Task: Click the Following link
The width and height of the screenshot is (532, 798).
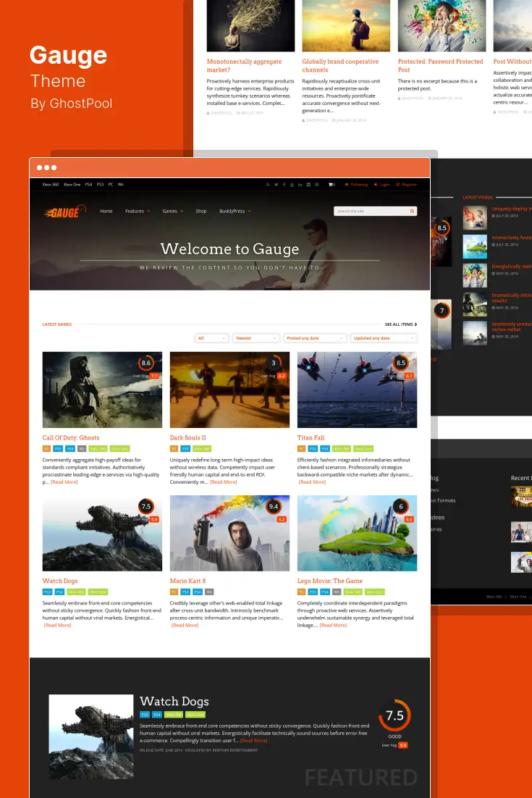Action: tap(356, 185)
